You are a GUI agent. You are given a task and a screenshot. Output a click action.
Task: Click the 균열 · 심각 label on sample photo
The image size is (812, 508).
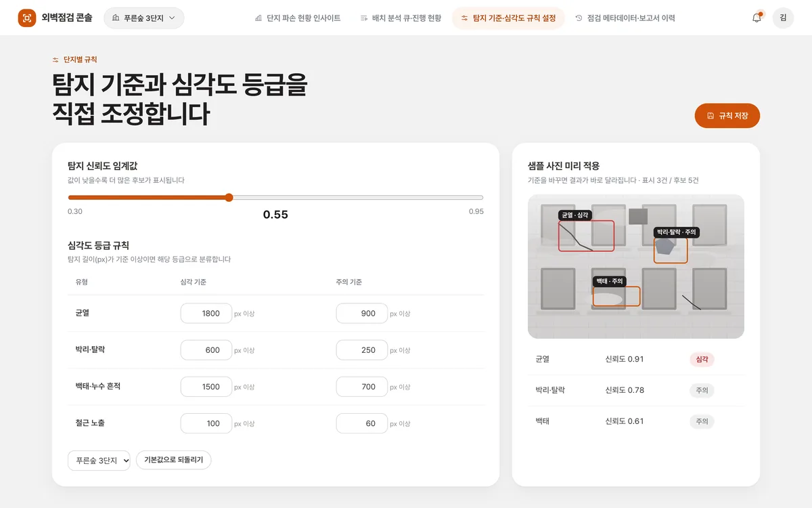pos(575,215)
